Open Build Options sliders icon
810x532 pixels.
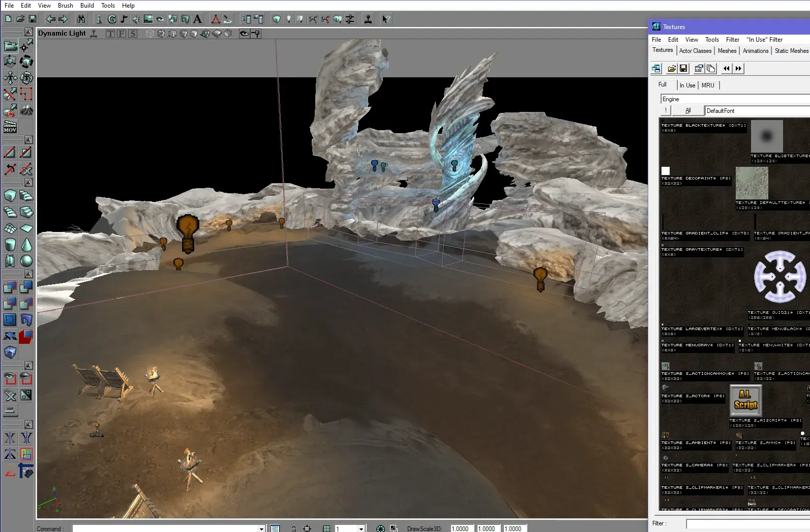(x=350, y=19)
